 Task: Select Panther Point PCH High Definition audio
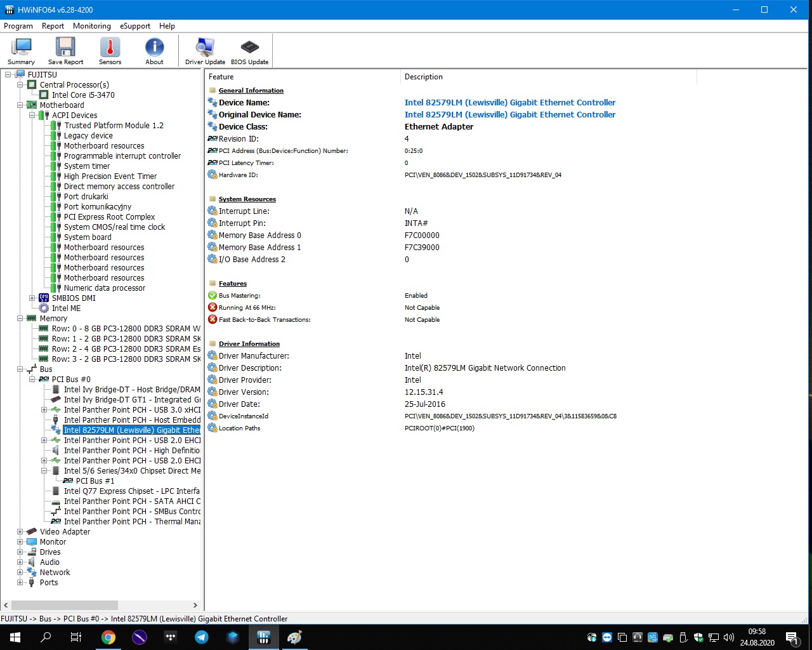[132, 451]
